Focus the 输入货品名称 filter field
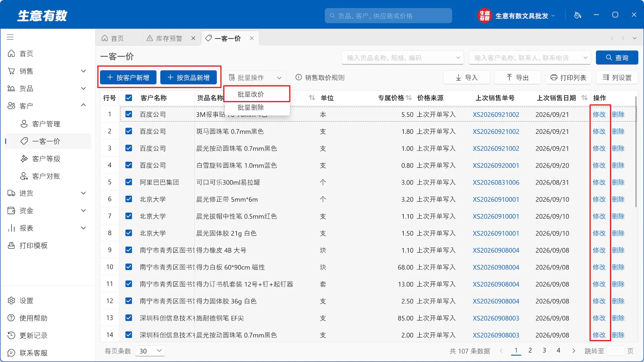The height and width of the screenshot is (362, 644). coord(402,58)
